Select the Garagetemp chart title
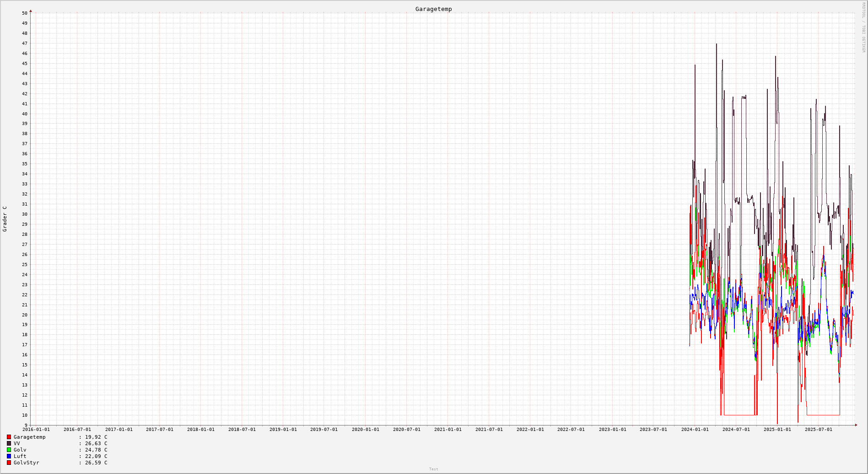Screen dimensions: 868x474 tap(433, 9)
